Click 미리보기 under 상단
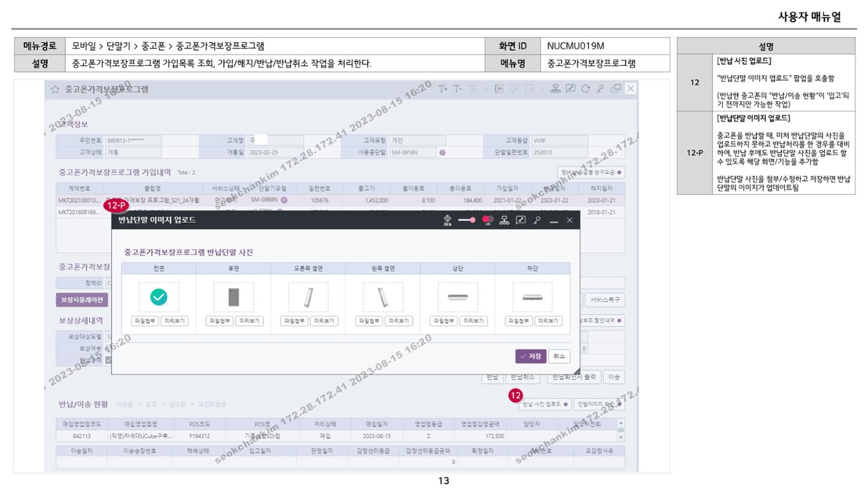The image size is (868, 489). pos(474,321)
